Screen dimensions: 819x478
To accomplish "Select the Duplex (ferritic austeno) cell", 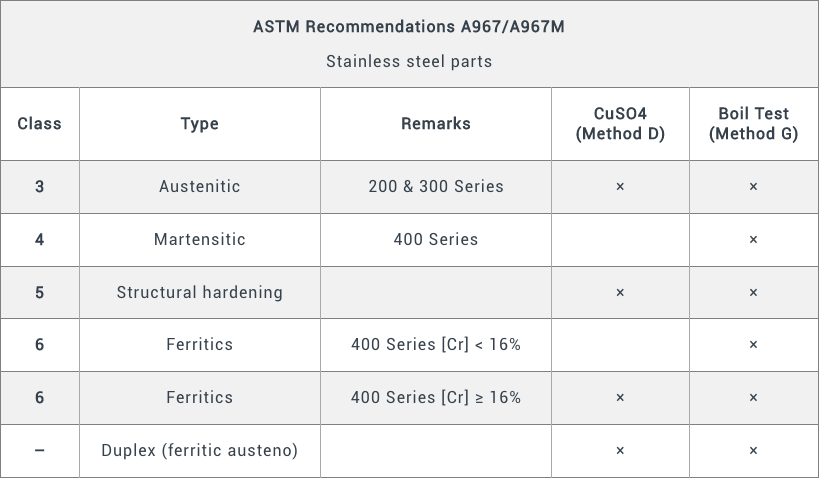I will coord(199,450).
